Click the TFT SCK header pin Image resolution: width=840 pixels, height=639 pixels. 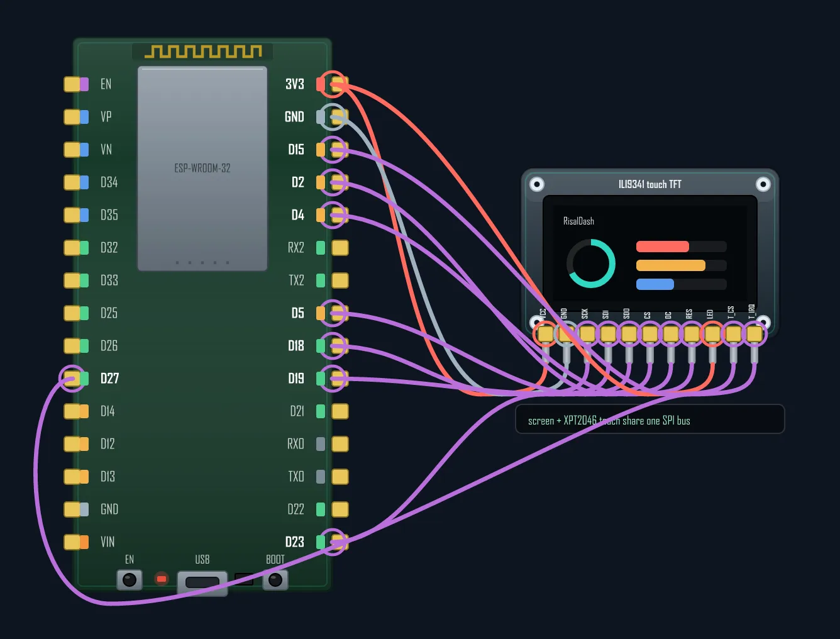(x=587, y=334)
